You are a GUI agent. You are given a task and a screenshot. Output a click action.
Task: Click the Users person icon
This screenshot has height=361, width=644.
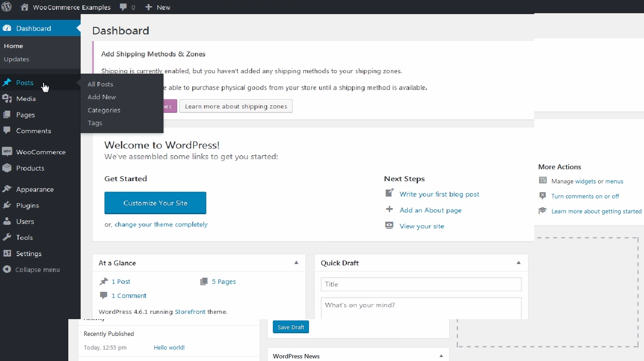point(7,221)
